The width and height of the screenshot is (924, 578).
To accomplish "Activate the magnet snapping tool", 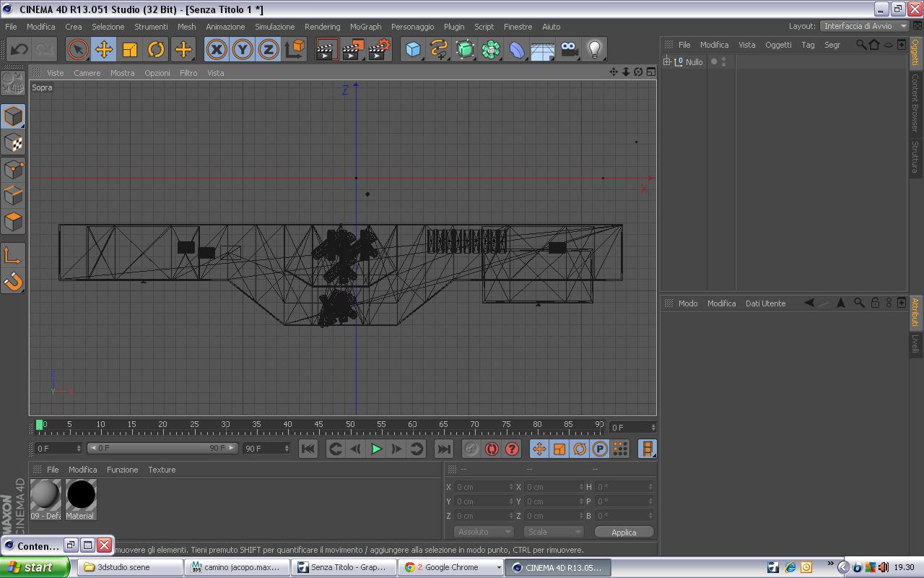I will tap(13, 281).
